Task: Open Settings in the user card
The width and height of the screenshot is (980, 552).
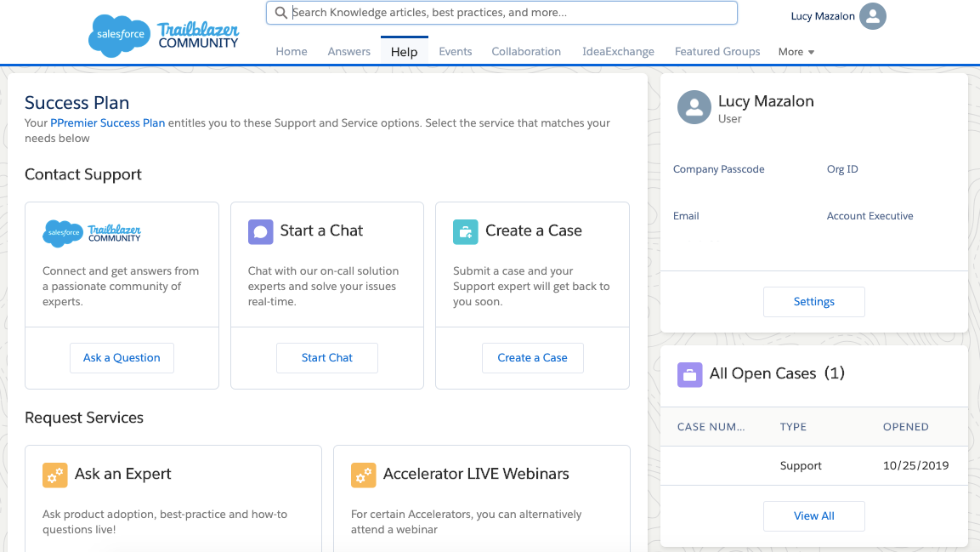Action: pyautogui.click(x=813, y=302)
